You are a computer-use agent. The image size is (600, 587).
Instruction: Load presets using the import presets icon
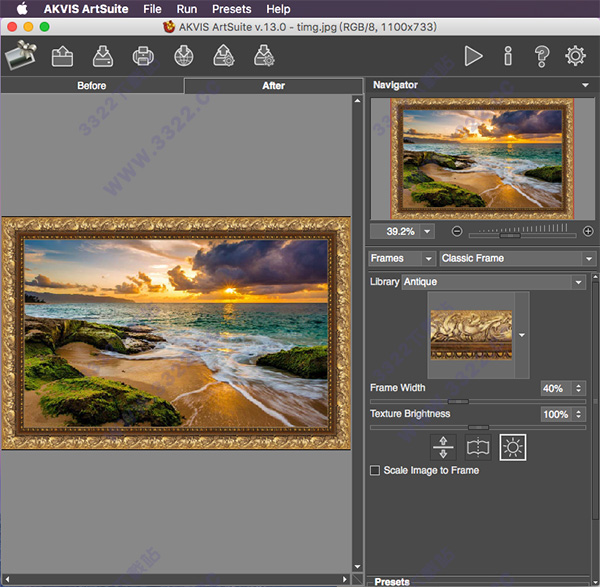(224, 56)
